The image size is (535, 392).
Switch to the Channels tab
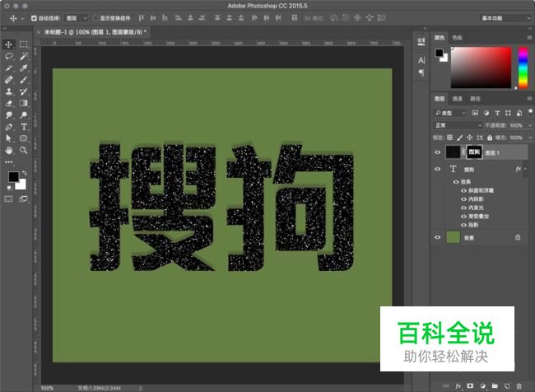(x=457, y=99)
